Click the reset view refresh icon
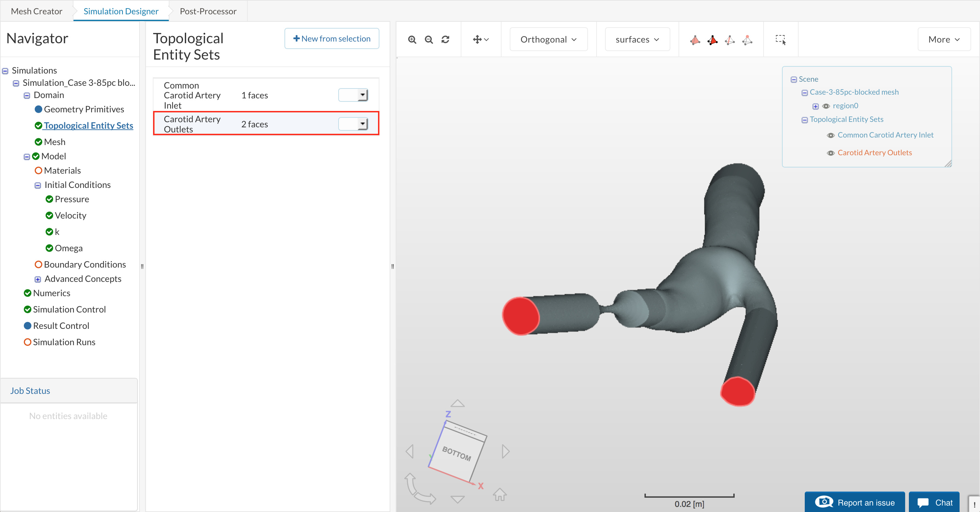Viewport: 980px width, 512px height. (x=445, y=39)
